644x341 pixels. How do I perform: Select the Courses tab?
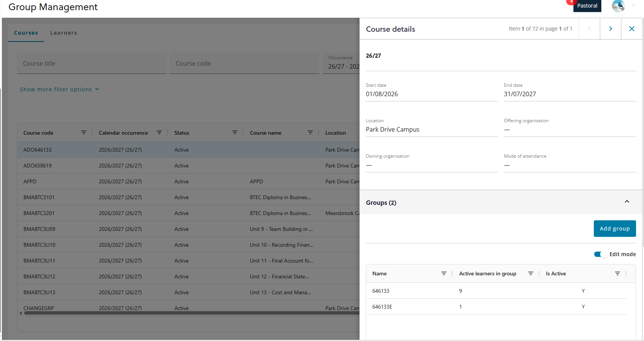click(x=26, y=33)
